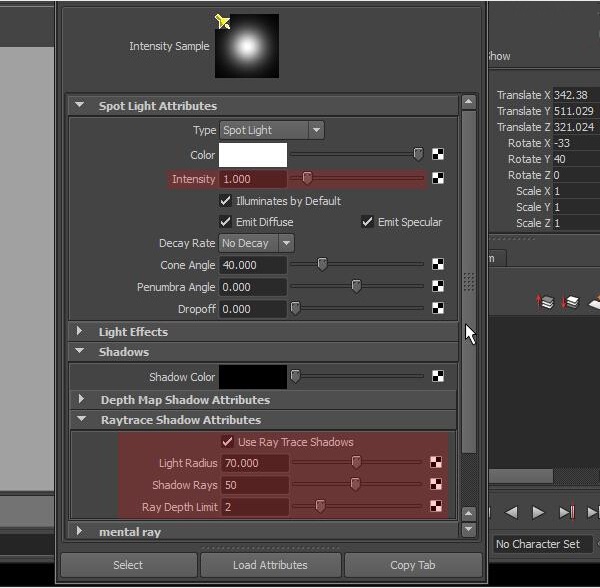The height and width of the screenshot is (588, 600).
Task: Click the Dropoff slider handle
Action: tap(295, 308)
